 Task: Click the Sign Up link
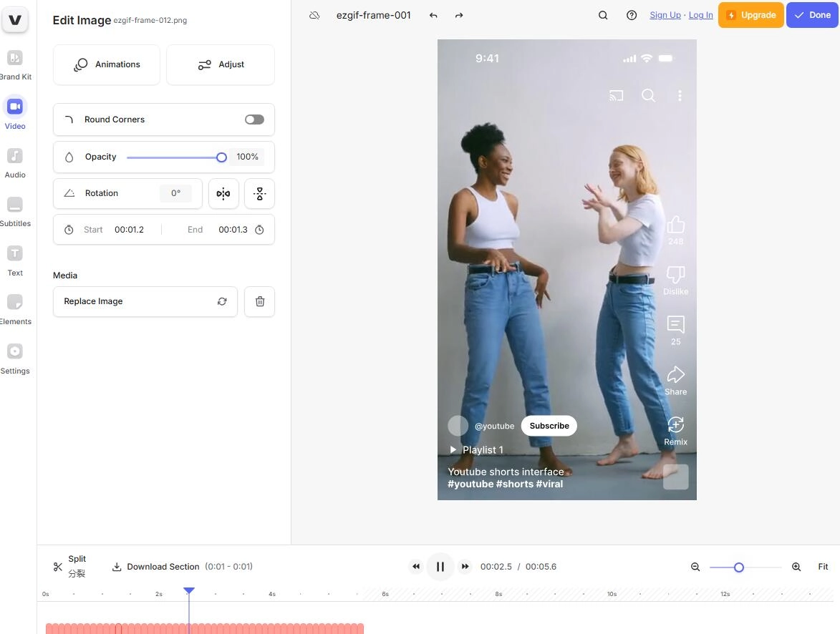[x=665, y=15]
